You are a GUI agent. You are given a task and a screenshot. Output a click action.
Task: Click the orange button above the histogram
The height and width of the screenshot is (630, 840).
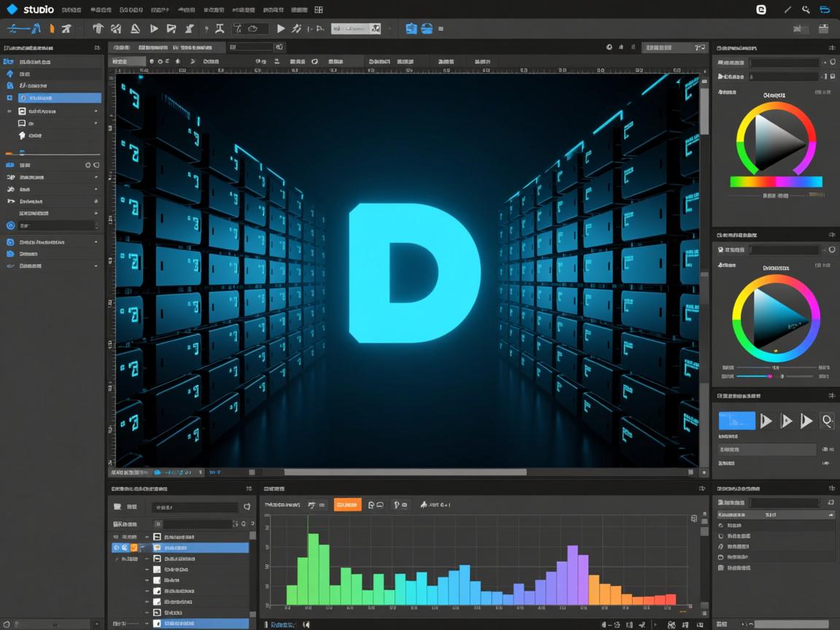(347, 504)
